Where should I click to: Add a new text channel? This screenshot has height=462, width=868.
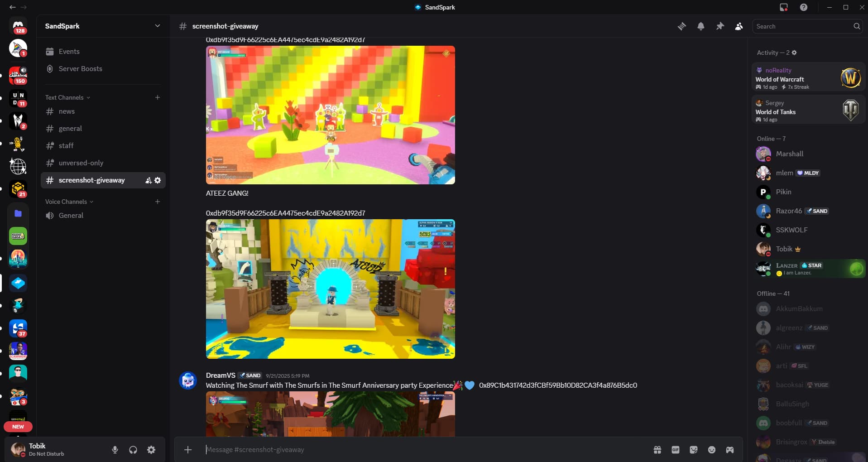tap(158, 97)
